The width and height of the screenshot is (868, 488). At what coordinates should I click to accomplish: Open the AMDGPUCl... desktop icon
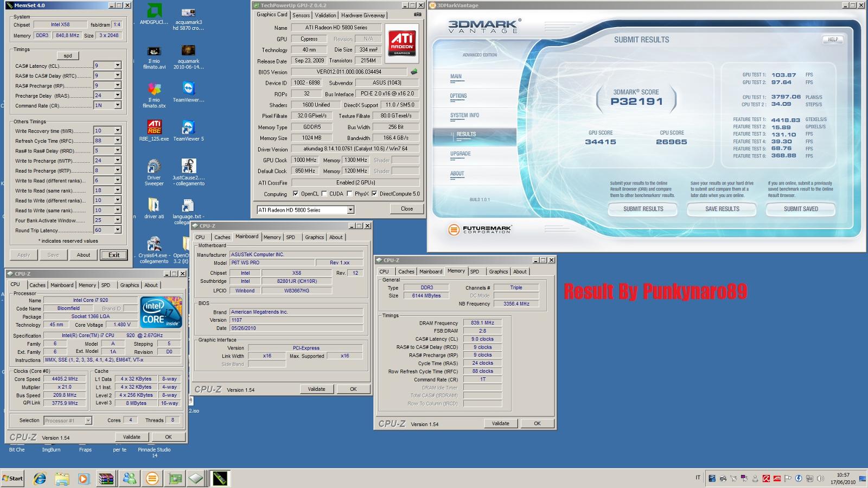coord(154,15)
